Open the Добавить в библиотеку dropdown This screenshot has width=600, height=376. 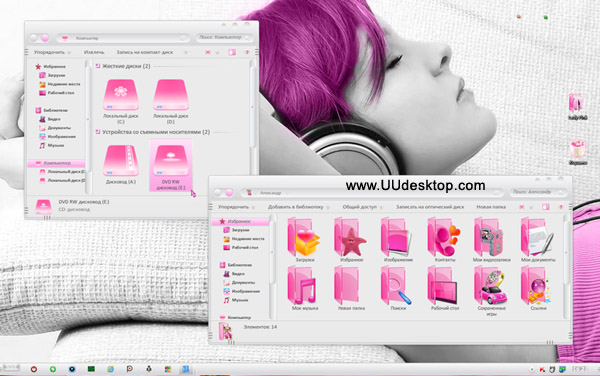298,207
